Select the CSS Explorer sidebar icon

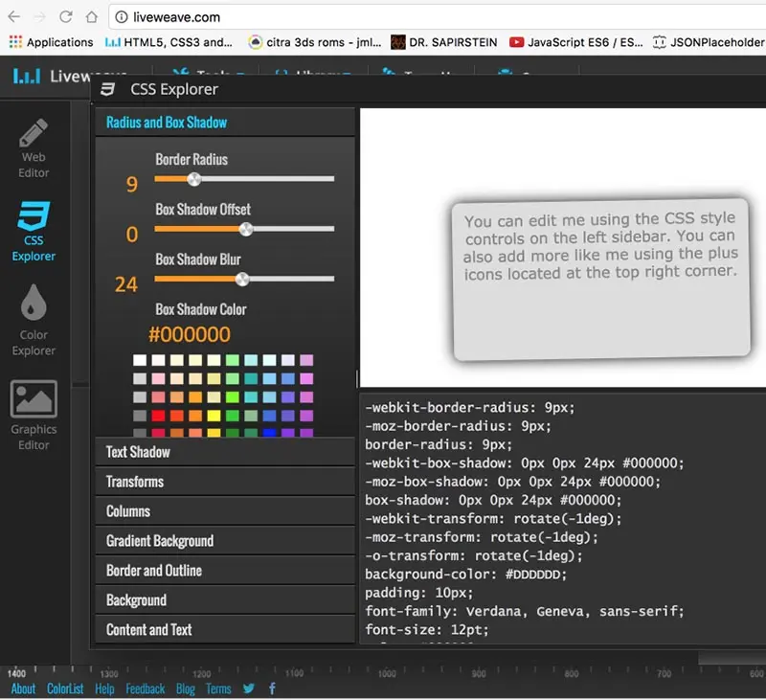coord(34,215)
